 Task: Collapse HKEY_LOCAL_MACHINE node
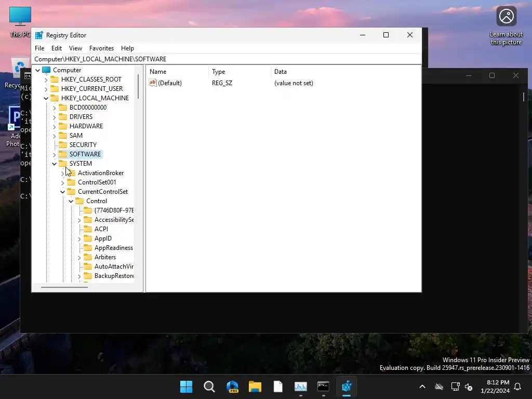46,98
